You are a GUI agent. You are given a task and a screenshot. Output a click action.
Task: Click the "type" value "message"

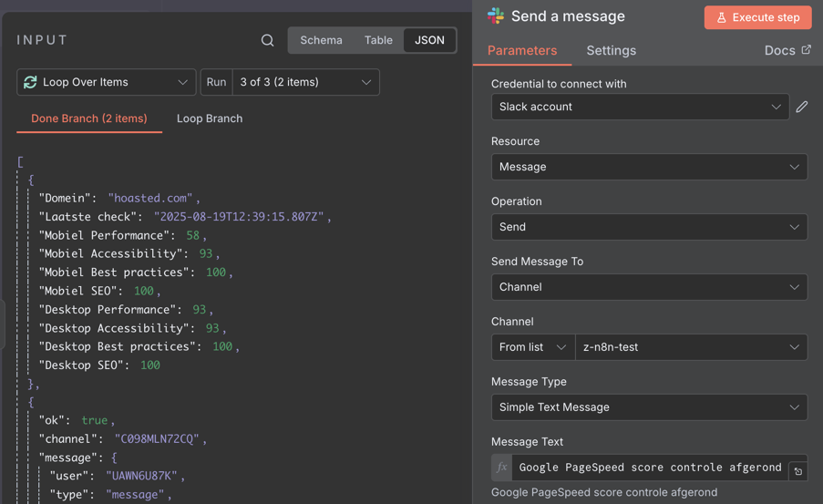(x=135, y=495)
